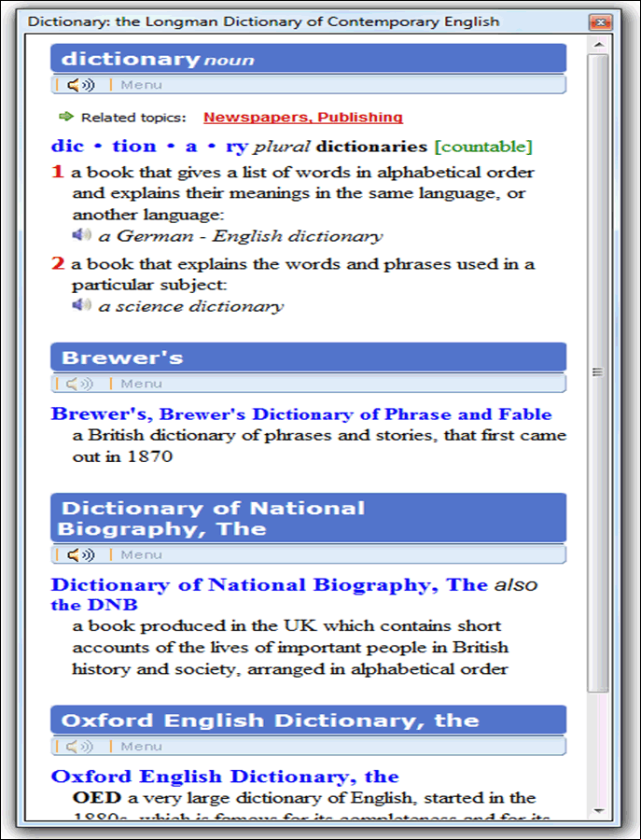Viewport: 641px width, 840px height.
Task: Click the 'Dictionary of National Biography, The' header bar
Action: pyautogui.click(x=309, y=518)
